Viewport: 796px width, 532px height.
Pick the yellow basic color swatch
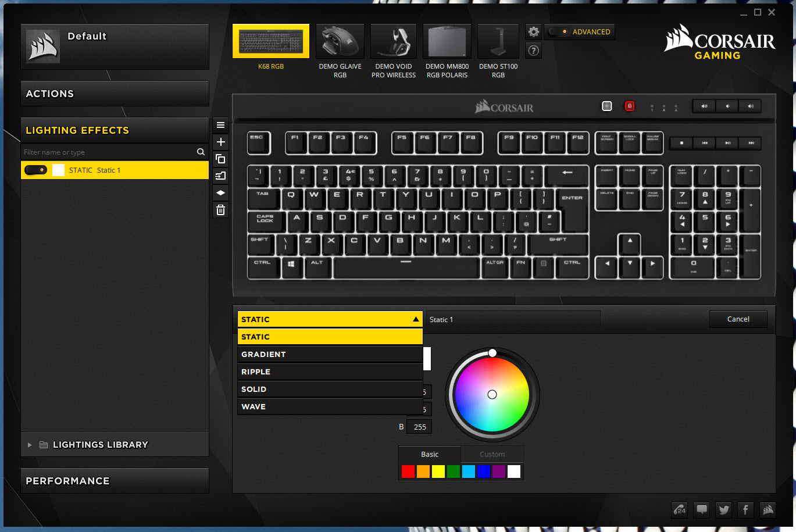(438, 471)
